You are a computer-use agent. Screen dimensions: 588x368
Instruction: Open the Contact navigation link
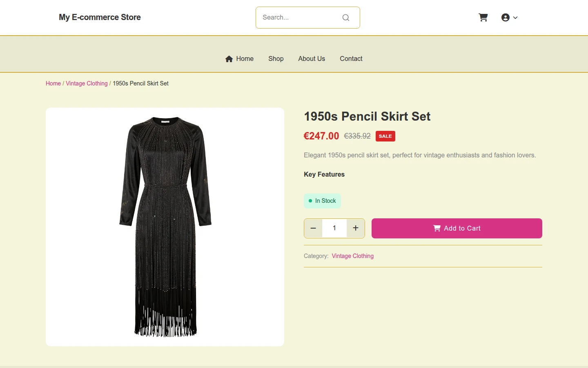pyautogui.click(x=351, y=59)
